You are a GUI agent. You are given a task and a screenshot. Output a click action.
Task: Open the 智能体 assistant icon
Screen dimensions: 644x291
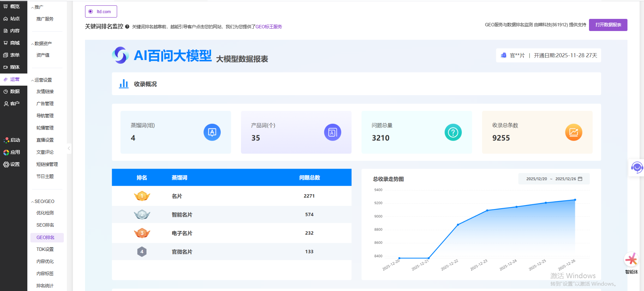pyautogui.click(x=631, y=260)
